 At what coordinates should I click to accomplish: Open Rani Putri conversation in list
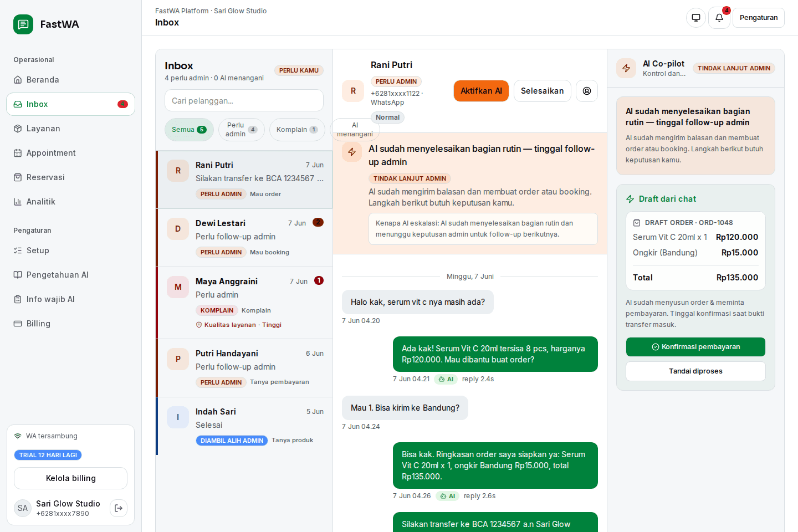point(244,180)
